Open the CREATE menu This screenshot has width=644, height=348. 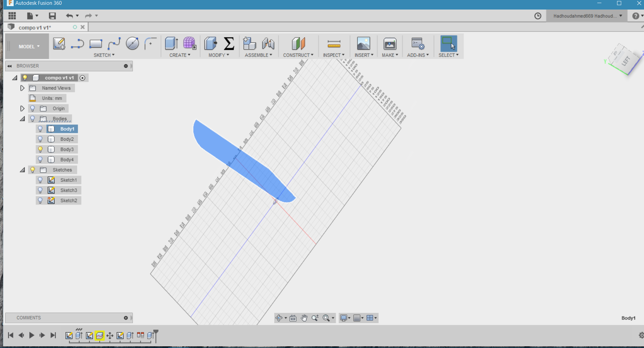pos(180,55)
